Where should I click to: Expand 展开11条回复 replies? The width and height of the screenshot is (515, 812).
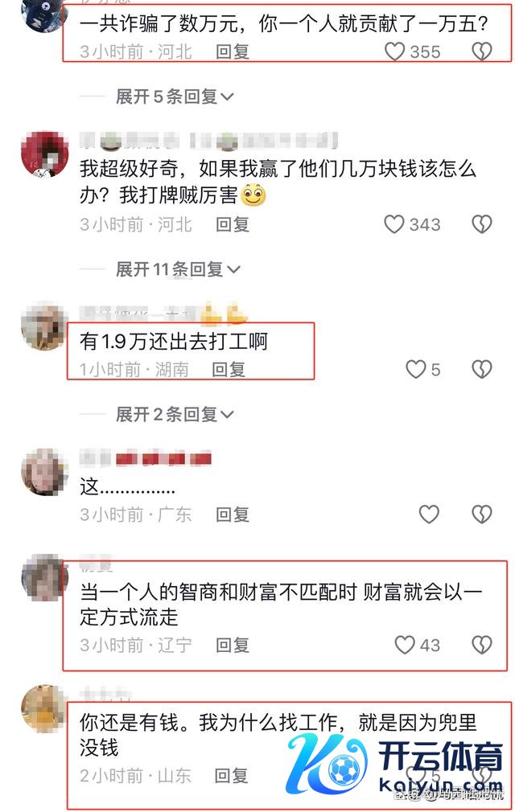coord(178,269)
